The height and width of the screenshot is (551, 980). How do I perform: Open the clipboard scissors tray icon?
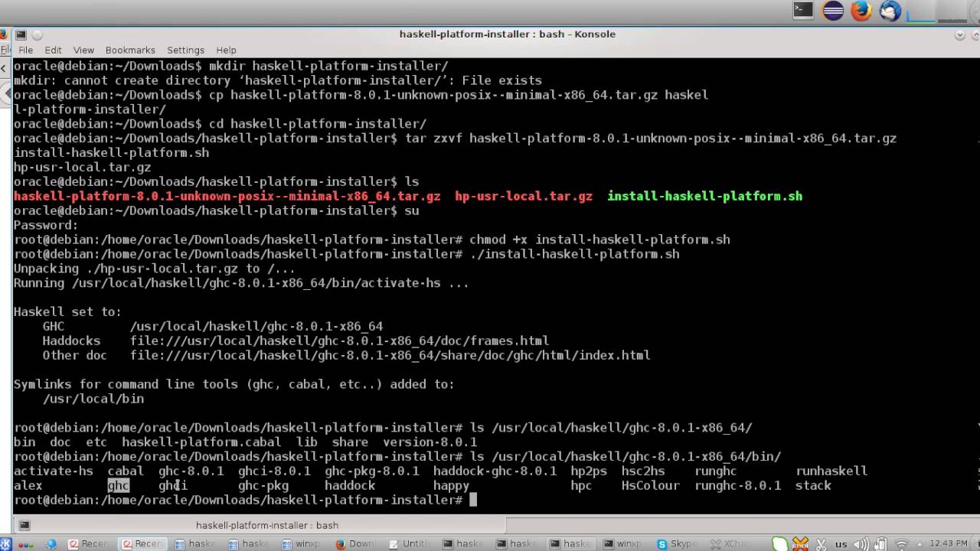(820, 544)
